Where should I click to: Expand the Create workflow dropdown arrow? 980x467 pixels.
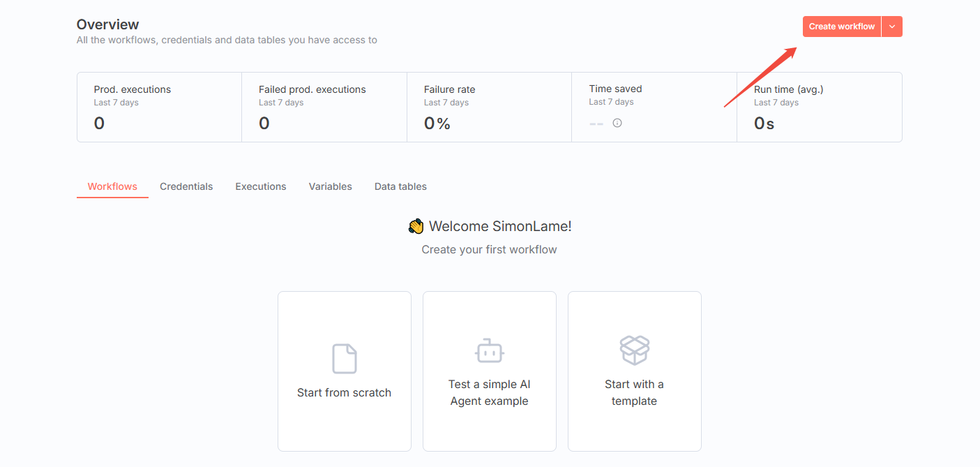point(892,27)
